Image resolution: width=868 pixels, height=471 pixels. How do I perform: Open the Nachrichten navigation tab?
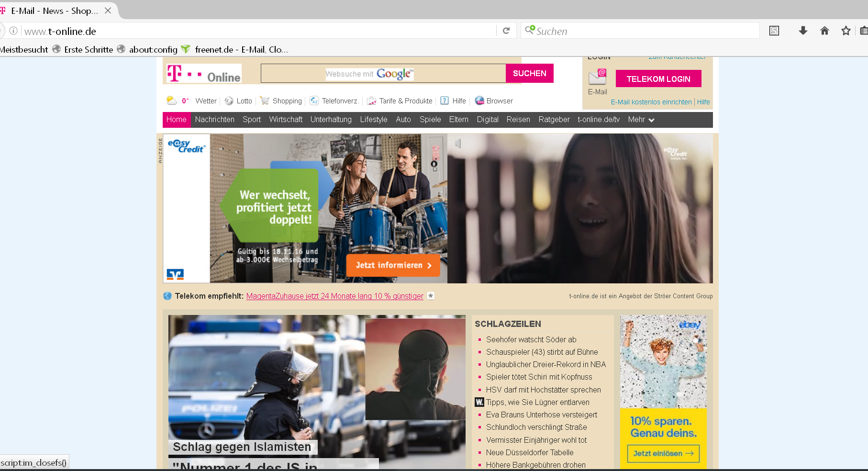pos(215,120)
